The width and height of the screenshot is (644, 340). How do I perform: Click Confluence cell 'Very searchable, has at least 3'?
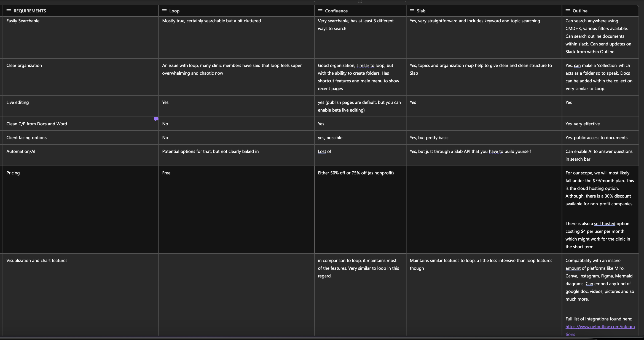[x=360, y=37]
